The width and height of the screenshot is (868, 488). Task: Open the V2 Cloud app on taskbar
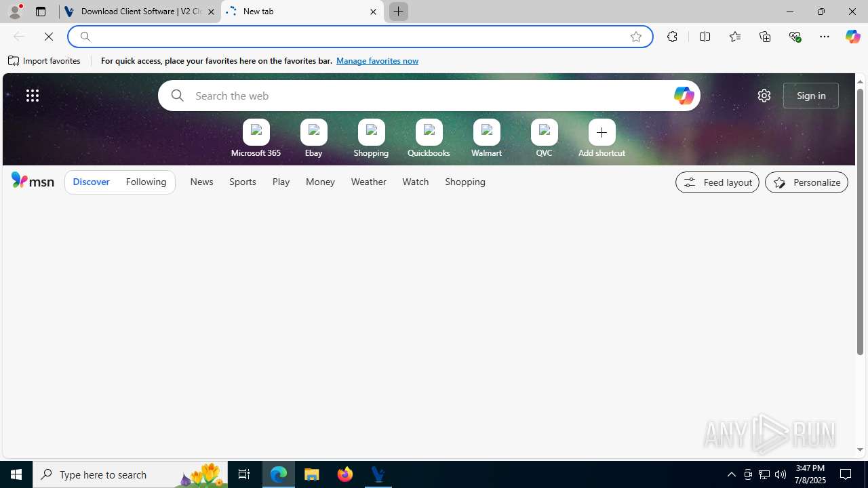(x=378, y=474)
